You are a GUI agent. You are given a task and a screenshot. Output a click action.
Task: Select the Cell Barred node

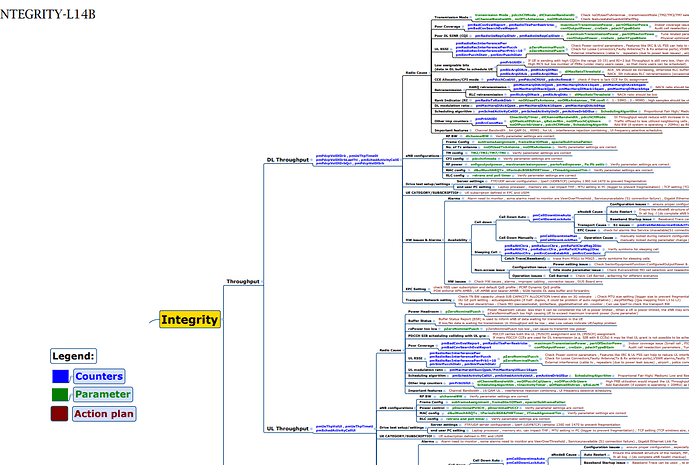tap(559, 276)
